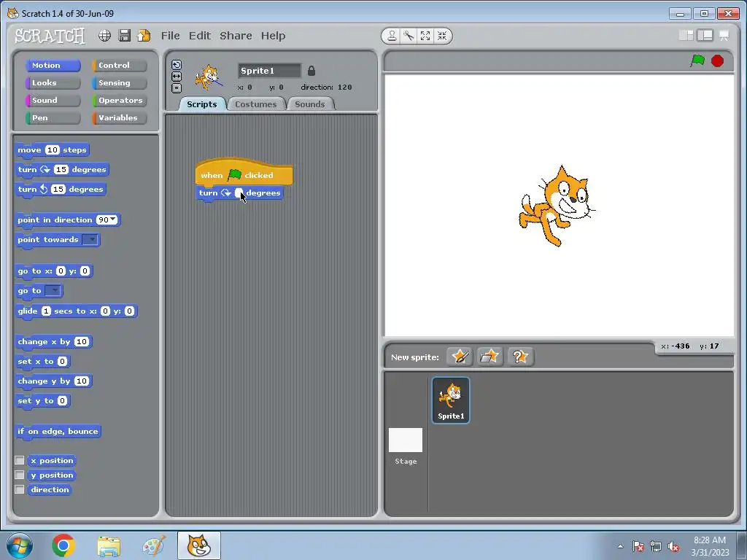Image resolution: width=747 pixels, height=560 pixels.
Task: Click the share project upload icon
Action: (x=144, y=36)
